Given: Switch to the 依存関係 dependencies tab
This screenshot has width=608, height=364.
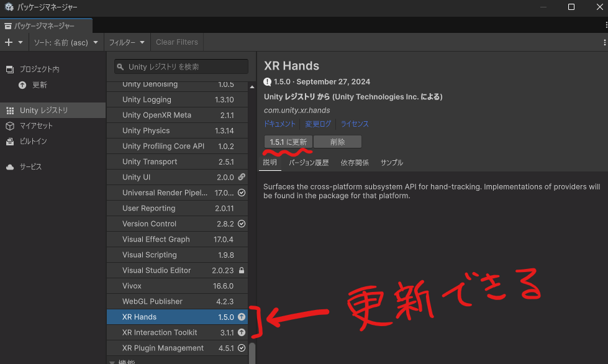Looking at the screenshot, I should (x=355, y=163).
